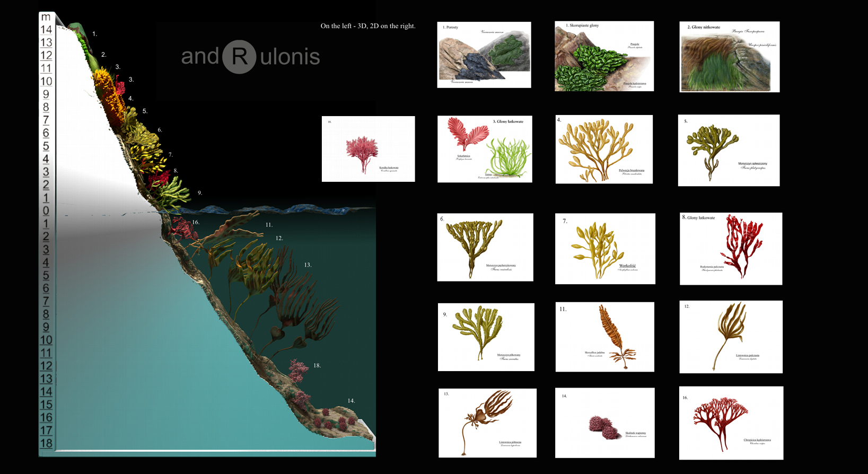This screenshot has height=474, width=868.
Task: Click the 'Listownica palczasta' name label
Action: tap(748, 355)
